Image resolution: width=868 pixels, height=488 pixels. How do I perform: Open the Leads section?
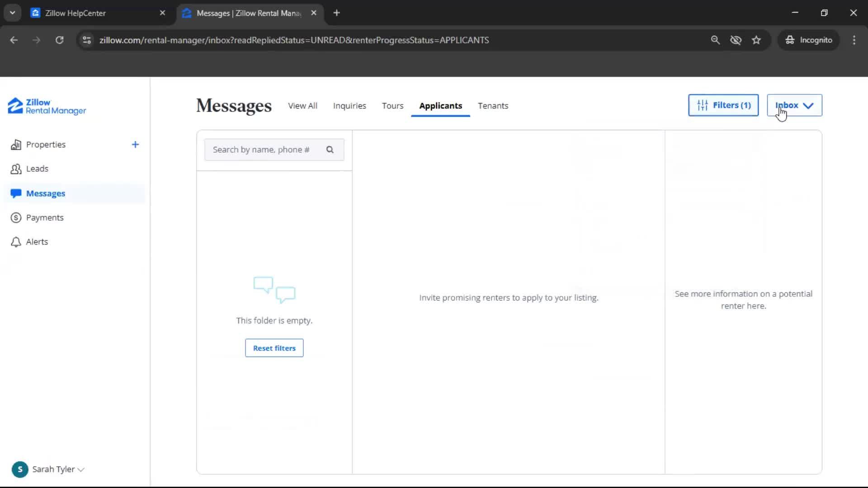37,169
